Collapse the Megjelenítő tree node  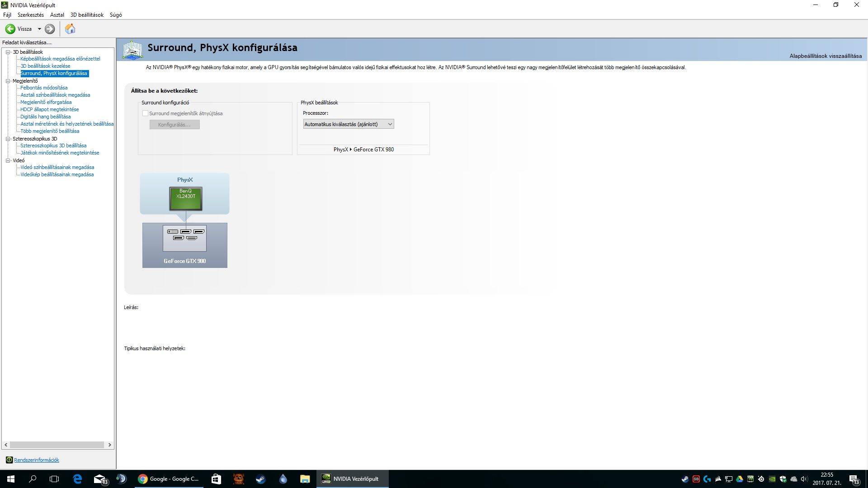pos(8,81)
